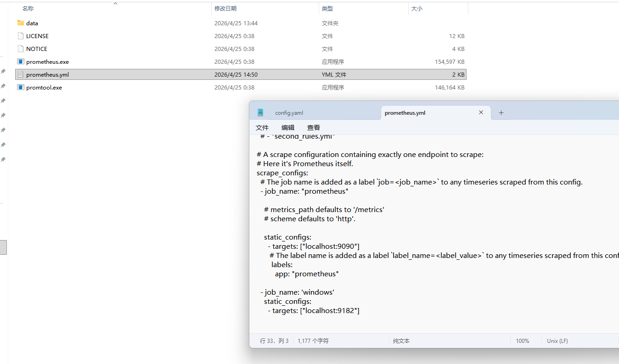Click the Unix (LF) line ending indicator
The width and height of the screenshot is (619, 364).
click(x=557, y=341)
